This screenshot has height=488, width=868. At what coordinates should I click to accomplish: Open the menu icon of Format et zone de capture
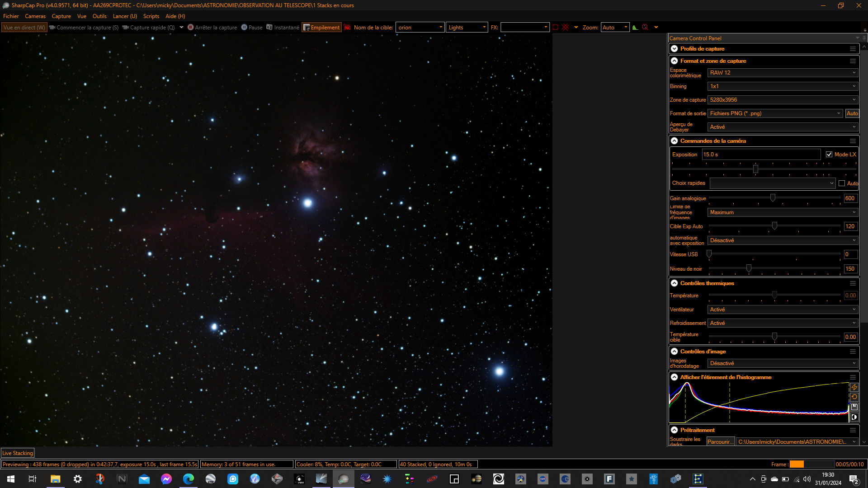click(x=853, y=61)
